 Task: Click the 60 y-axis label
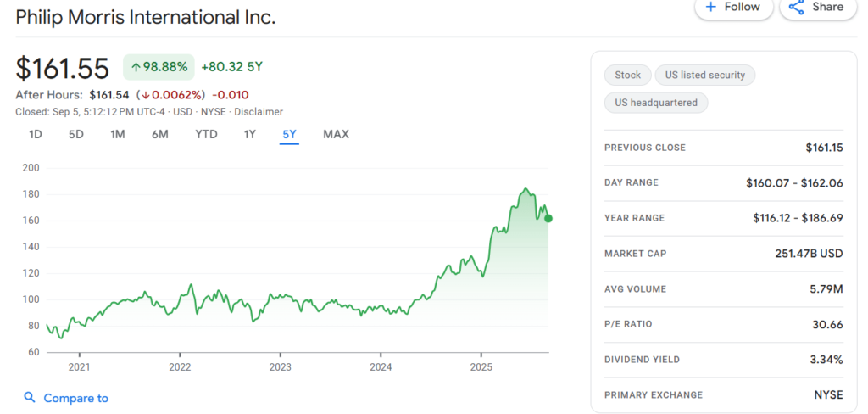click(x=33, y=352)
